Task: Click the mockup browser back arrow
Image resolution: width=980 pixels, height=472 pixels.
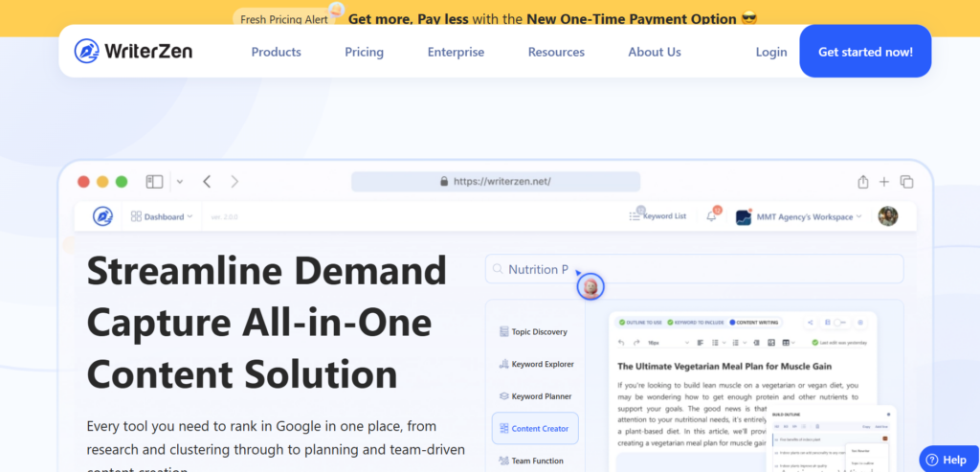Action: [x=207, y=182]
